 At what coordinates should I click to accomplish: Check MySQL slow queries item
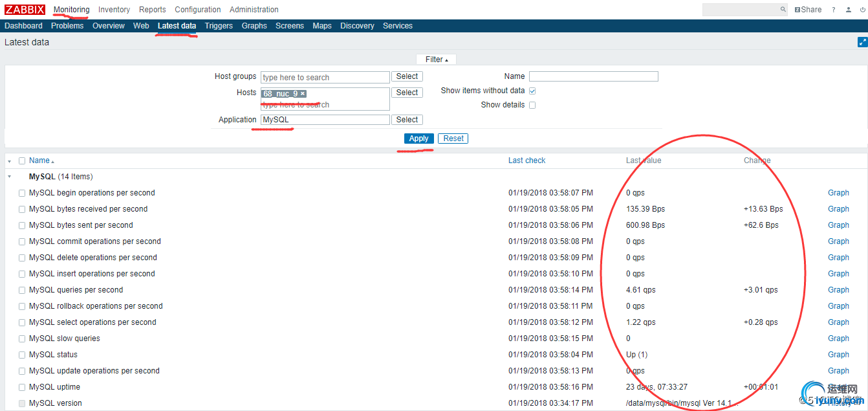22,339
